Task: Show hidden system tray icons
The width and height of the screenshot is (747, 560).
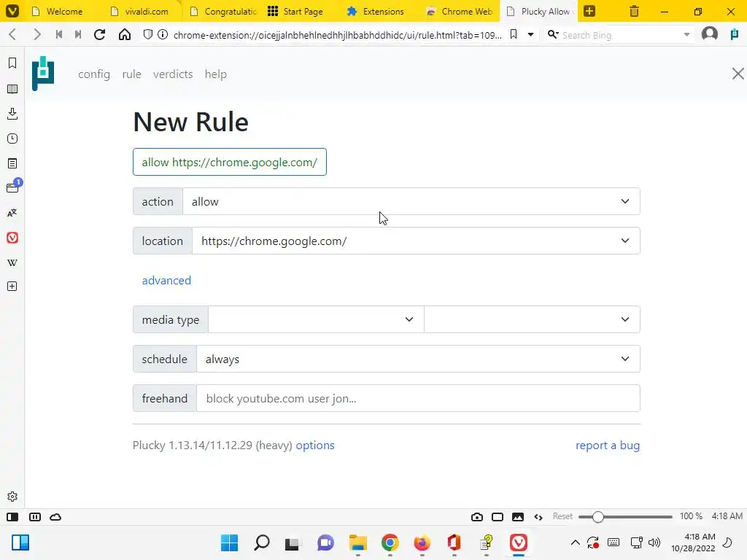Action: [x=575, y=542]
